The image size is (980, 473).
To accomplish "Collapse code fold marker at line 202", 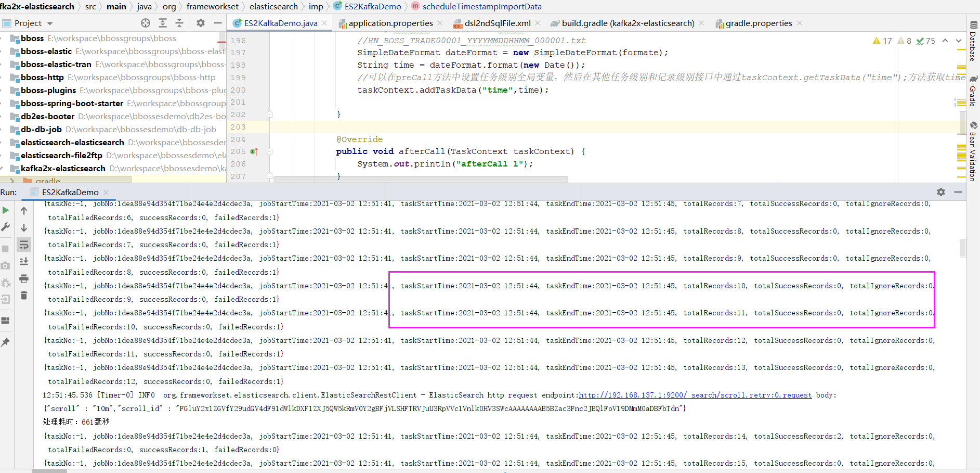I will click(x=269, y=114).
